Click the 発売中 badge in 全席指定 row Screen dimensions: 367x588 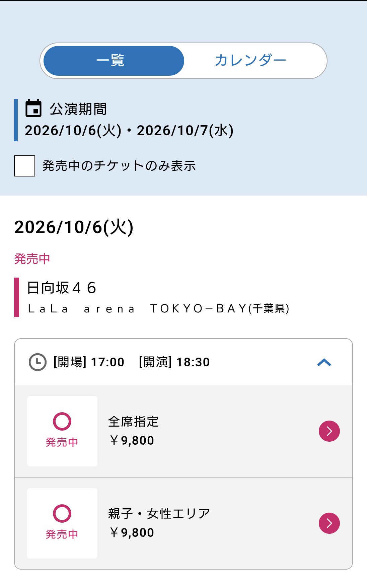(62, 442)
